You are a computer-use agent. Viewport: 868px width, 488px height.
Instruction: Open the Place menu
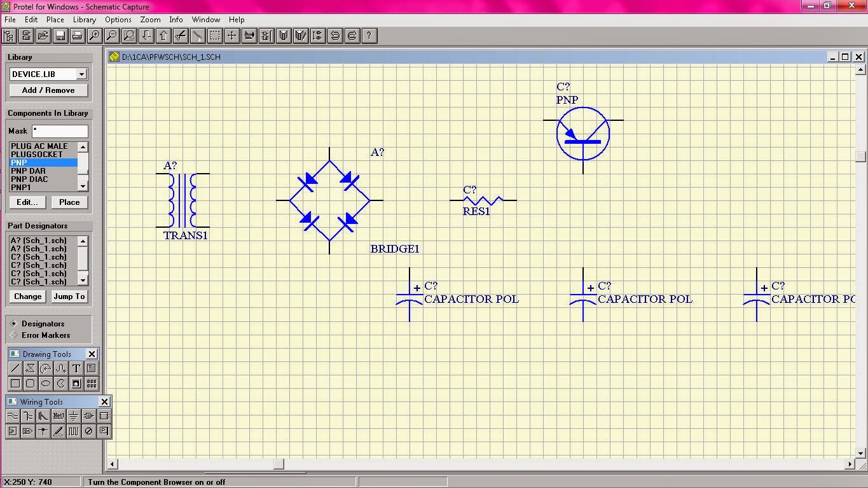point(55,20)
